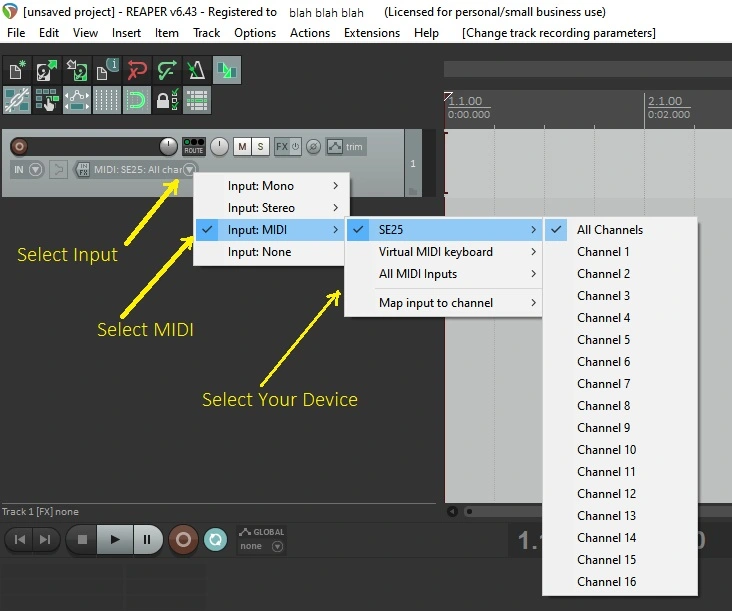Click the New Project toolbar icon
The height and width of the screenshot is (611, 732).
click(x=17, y=70)
